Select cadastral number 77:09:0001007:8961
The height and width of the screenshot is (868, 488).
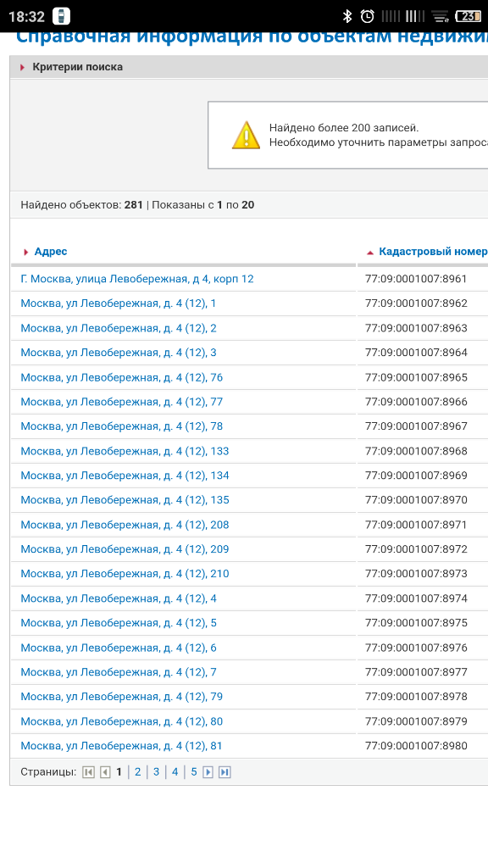tap(416, 279)
